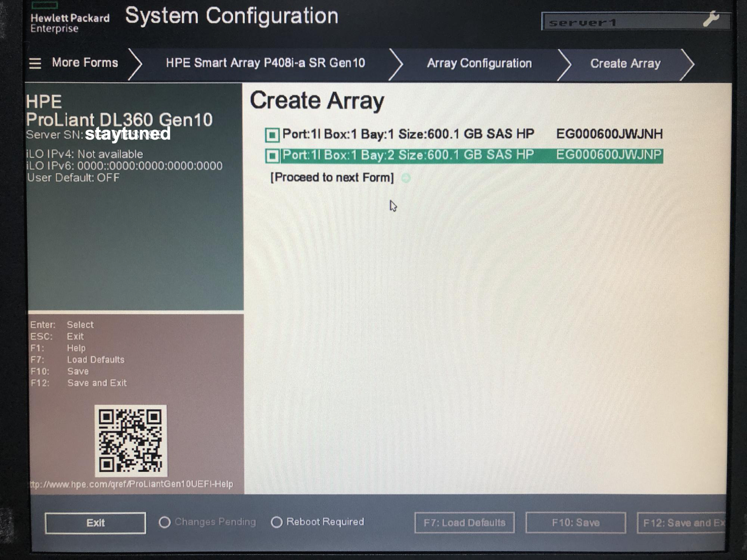Click the F12: Save and Exit button
This screenshot has width=747, height=560.
pos(682,523)
